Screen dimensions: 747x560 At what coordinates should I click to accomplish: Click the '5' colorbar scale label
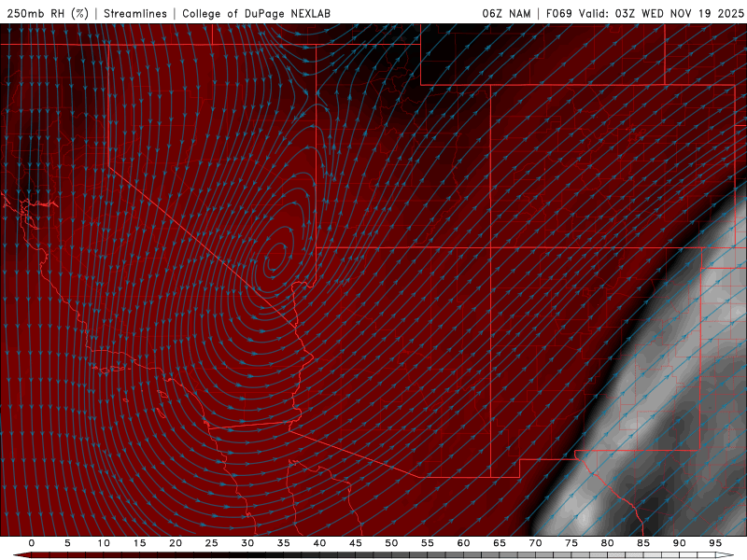point(67,543)
